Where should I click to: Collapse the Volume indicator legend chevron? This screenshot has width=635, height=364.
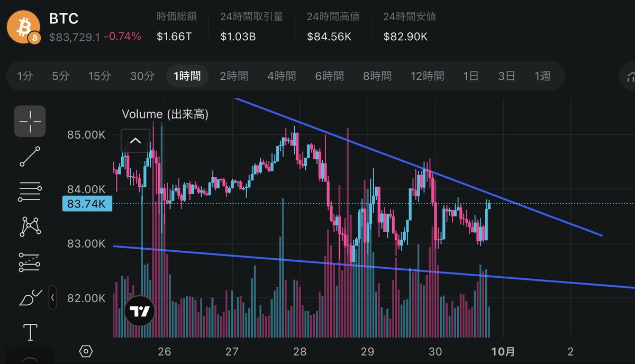pyautogui.click(x=135, y=141)
